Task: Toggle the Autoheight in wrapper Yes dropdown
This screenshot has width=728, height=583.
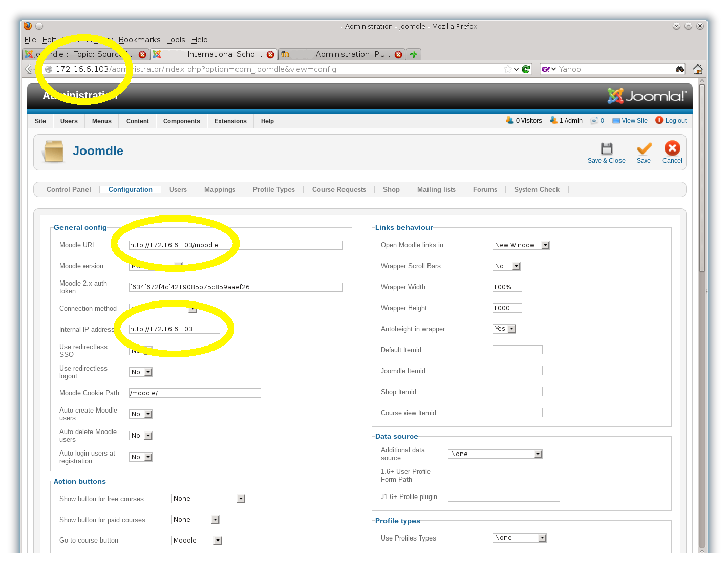Action: (504, 329)
